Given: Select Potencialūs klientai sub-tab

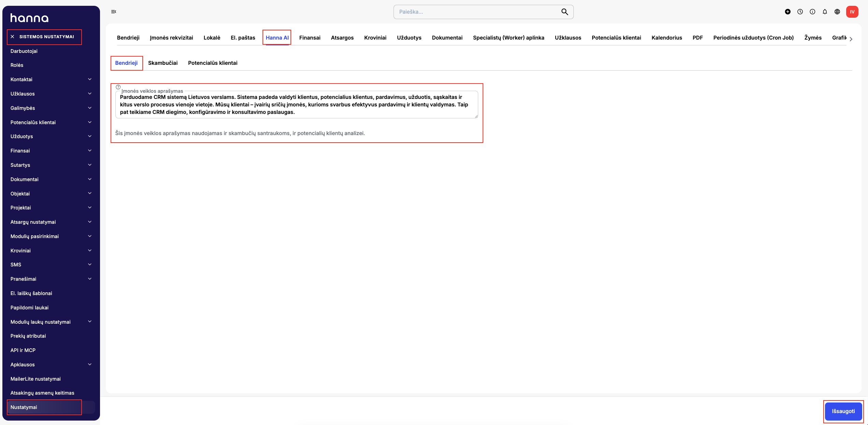Looking at the screenshot, I should click(x=213, y=63).
